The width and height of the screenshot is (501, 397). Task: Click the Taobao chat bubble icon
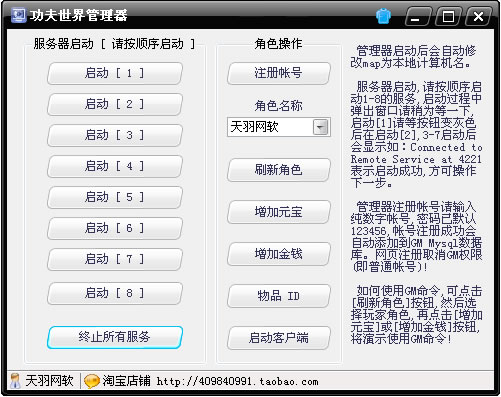pyautogui.click(x=91, y=381)
